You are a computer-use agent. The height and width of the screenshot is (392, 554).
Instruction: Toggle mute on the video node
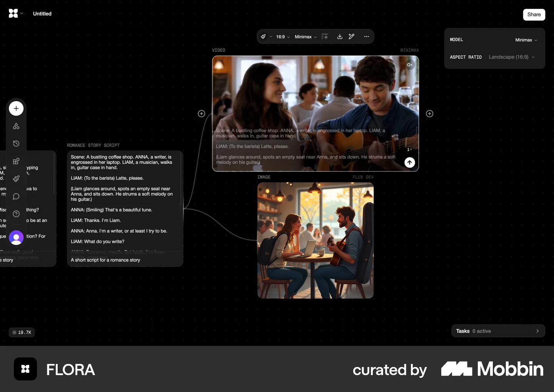coord(409,65)
